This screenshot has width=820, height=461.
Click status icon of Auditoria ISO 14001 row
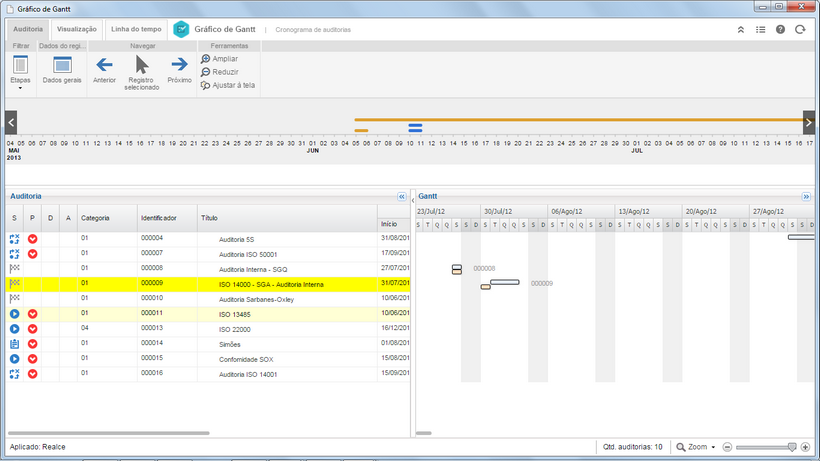pyautogui.click(x=14, y=374)
